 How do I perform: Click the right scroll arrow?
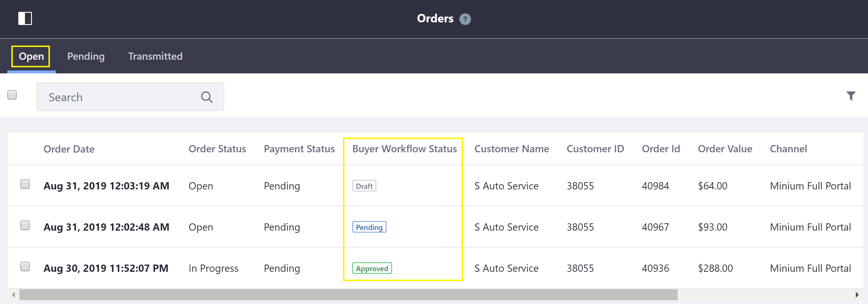(x=857, y=295)
